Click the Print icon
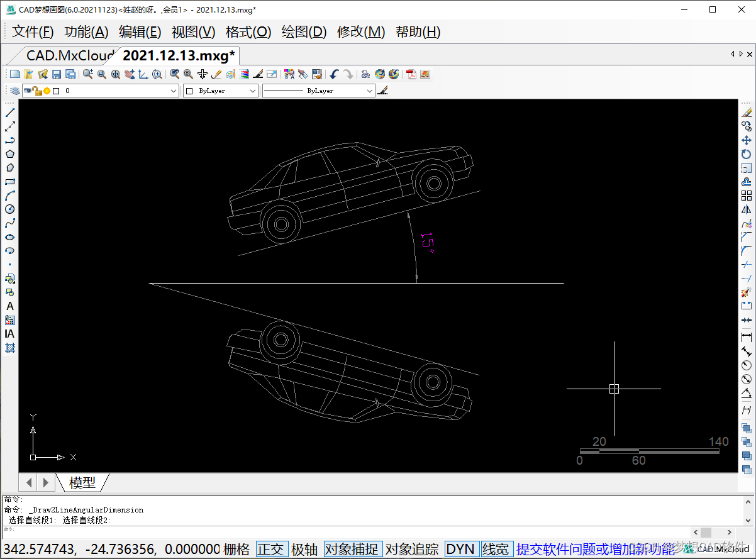 tap(365, 74)
